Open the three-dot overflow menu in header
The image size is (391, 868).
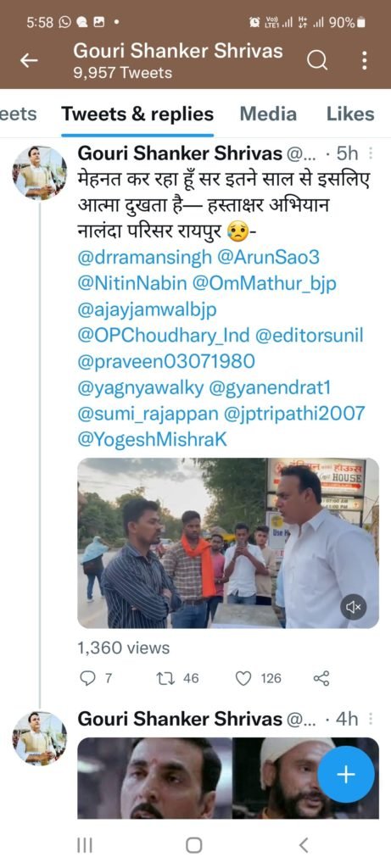click(364, 60)
